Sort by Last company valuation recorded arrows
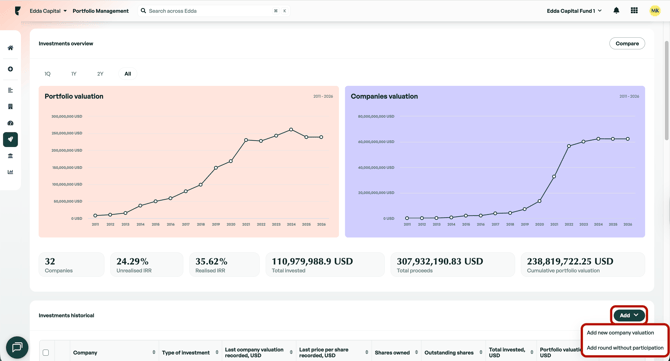Viewport: 670px width, 361px height. tap(291, 352)
